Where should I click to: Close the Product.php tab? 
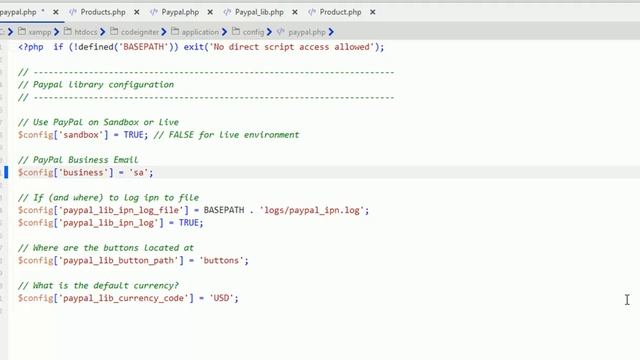click(x=373, y=12)
